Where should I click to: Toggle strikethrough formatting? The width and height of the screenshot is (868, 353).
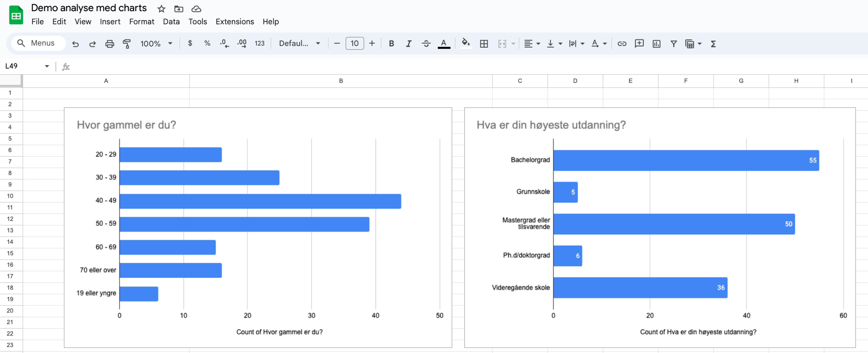(426, 43)
